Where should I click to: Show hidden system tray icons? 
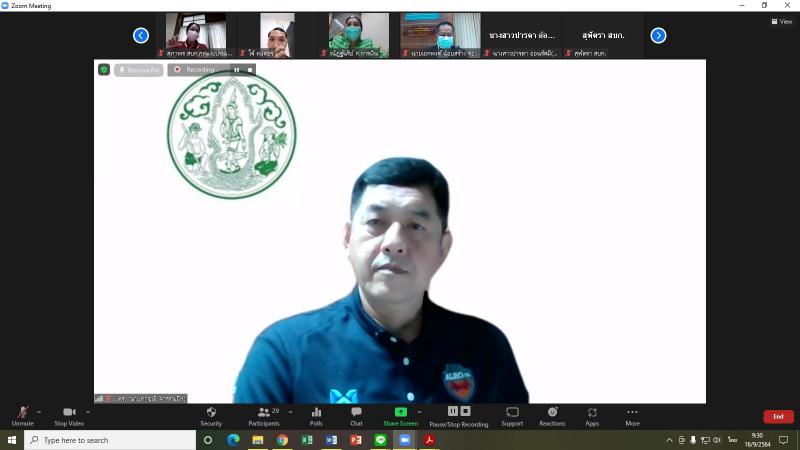point(669,440)
